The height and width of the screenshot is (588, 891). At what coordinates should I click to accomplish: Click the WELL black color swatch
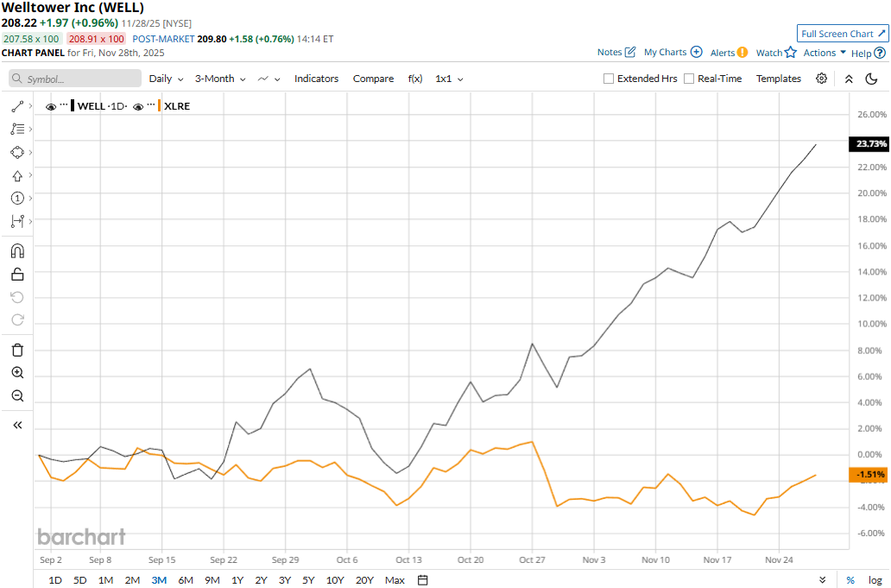(73, 105)
